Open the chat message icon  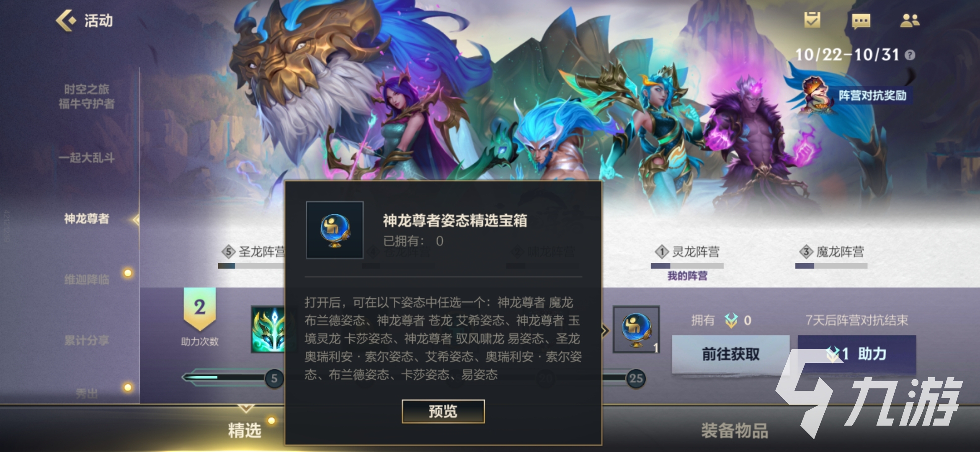[x=861, y=21]
